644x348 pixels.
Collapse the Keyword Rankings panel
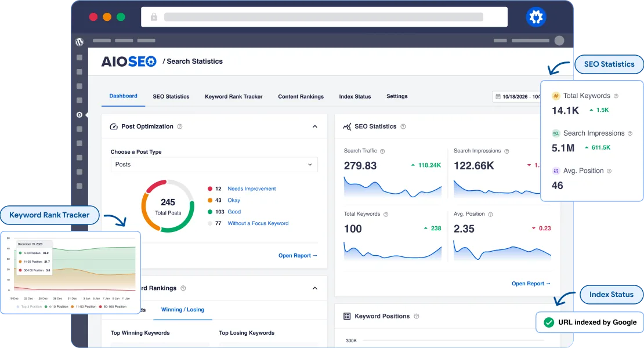315,288
